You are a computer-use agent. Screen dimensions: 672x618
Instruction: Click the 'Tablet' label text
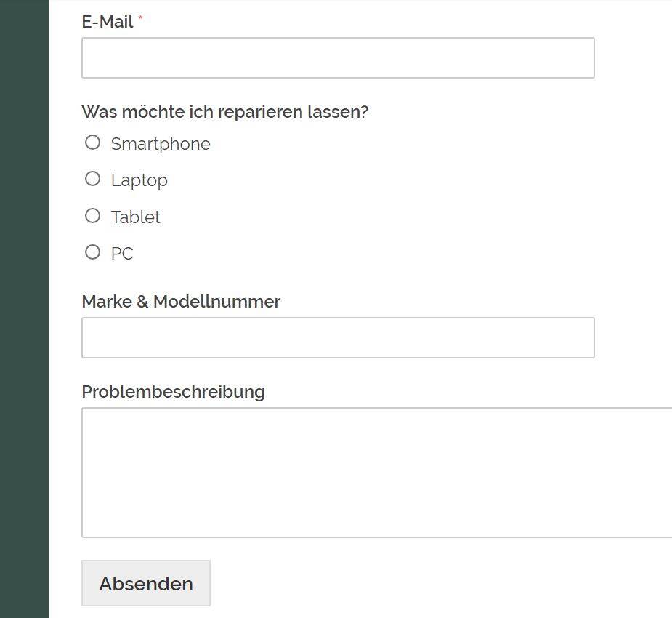click(x=135, y=217)
